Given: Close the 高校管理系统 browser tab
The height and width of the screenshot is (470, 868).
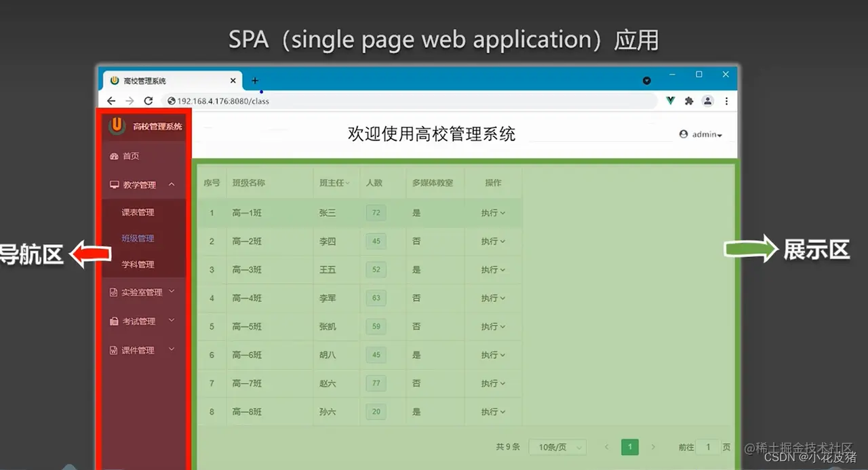Looking at the screenshot, I should (x=233, y=81).
